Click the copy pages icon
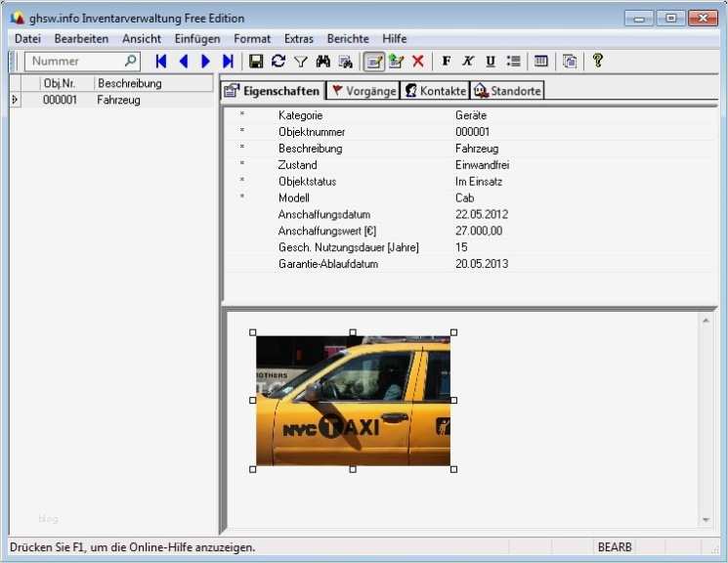This screenshot has height=563, width=728. point(570,62)
